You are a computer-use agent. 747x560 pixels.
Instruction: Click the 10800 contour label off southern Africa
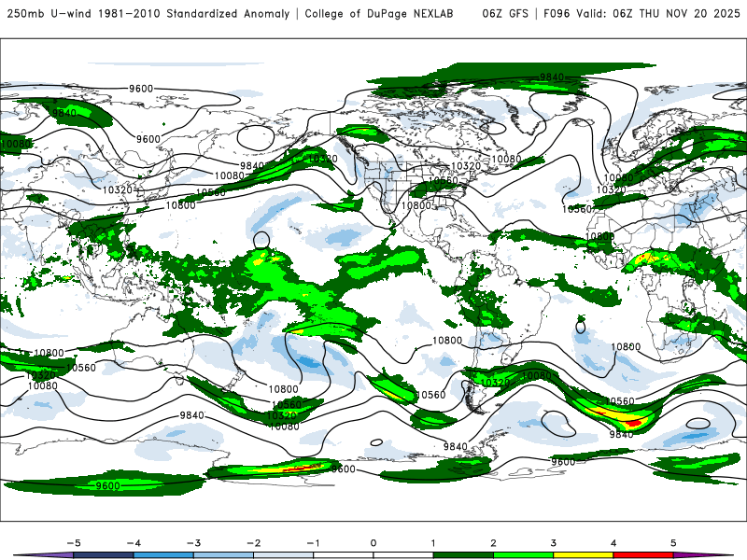[x=626, y=346]
